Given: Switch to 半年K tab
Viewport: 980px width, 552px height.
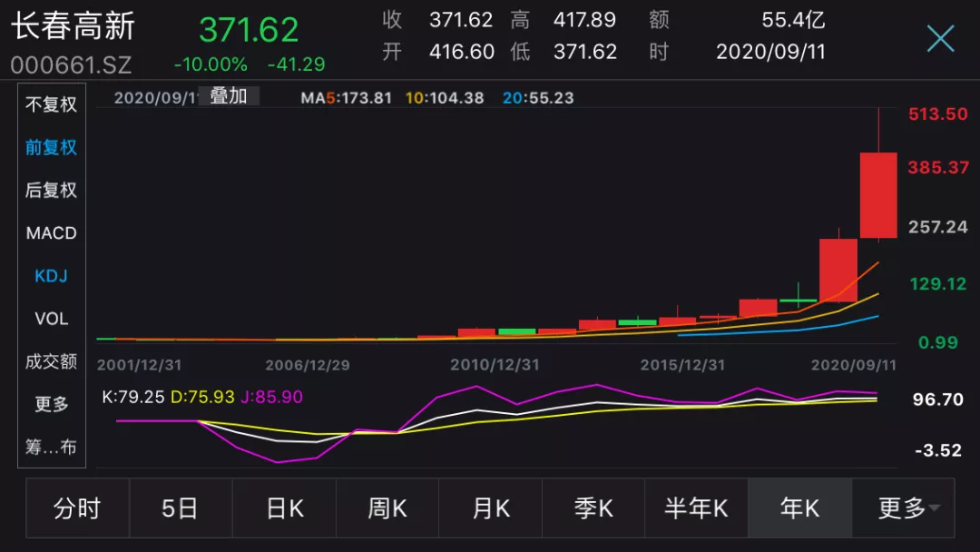Looking at the screenshot, I should click(696, 508).
